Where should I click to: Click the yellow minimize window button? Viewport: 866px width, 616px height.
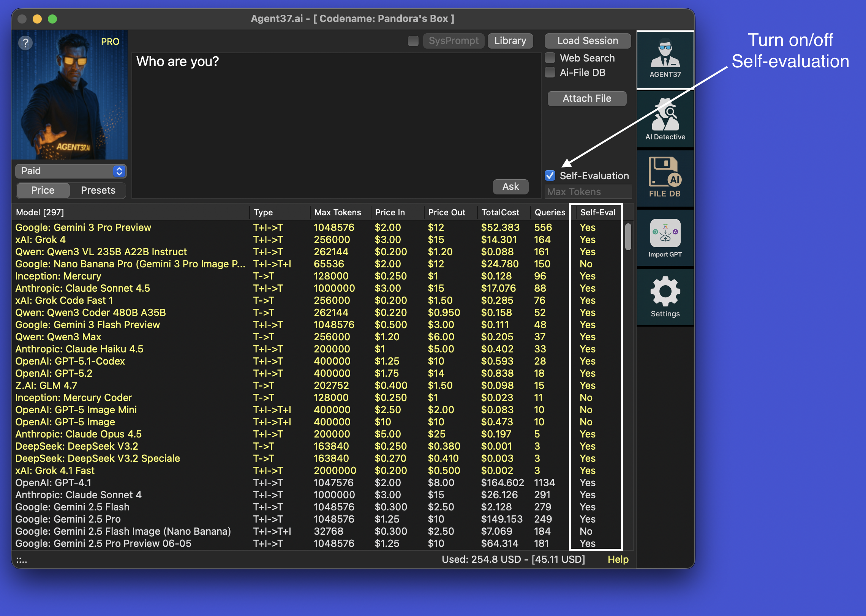(x=37, y=19)
